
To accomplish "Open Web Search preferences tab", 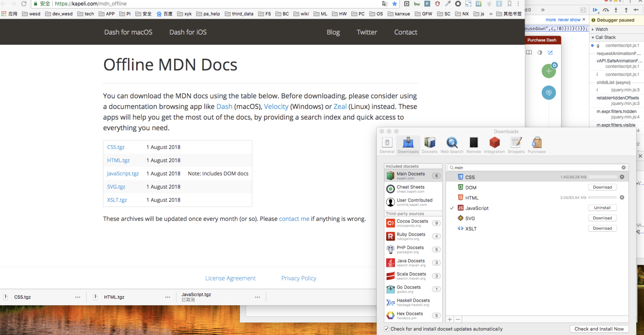I will click(452, 145).
